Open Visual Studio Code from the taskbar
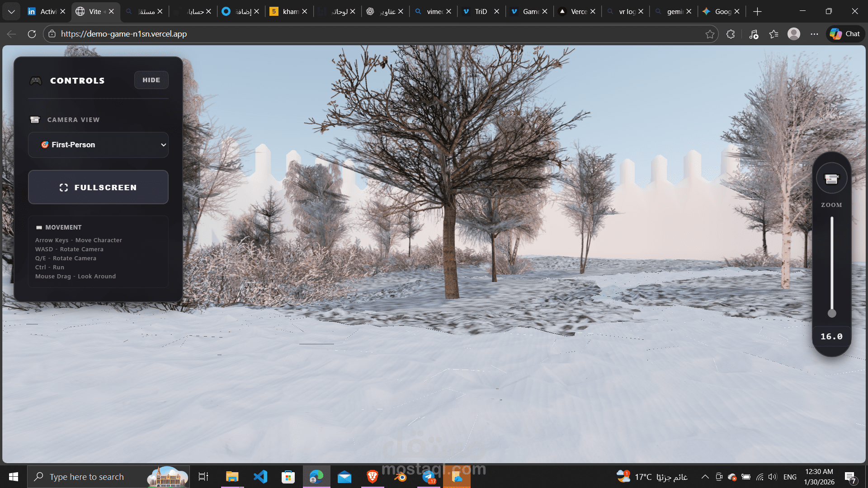This screenshot has width=868, height=488. (260, 477)
